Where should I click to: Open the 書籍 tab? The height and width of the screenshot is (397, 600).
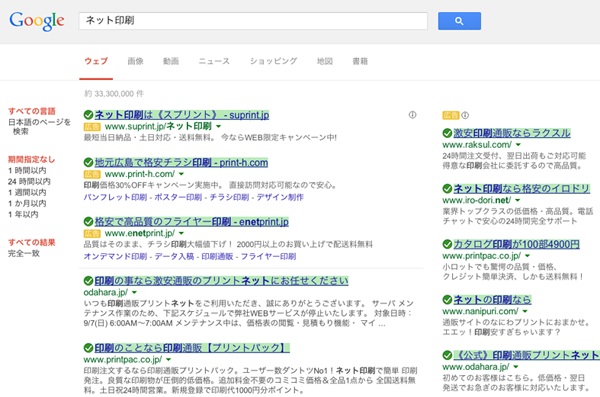tap(360, 61)
